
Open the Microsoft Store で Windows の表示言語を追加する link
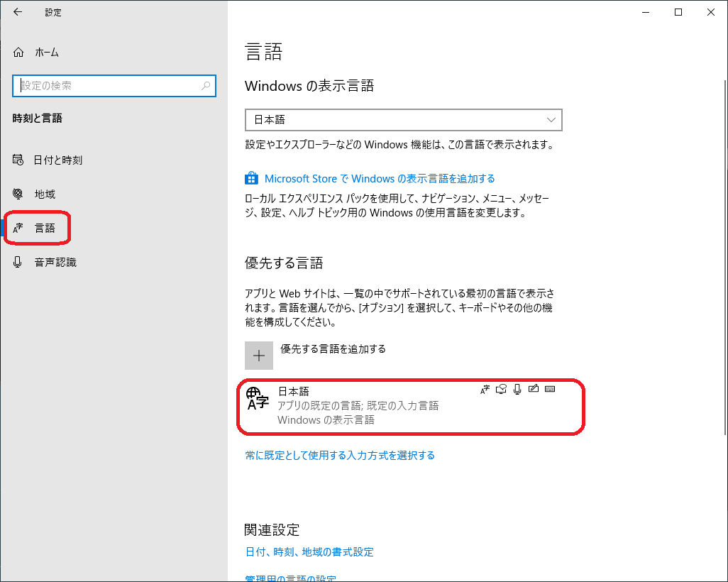pyautogui.click(x=380, y=179)
